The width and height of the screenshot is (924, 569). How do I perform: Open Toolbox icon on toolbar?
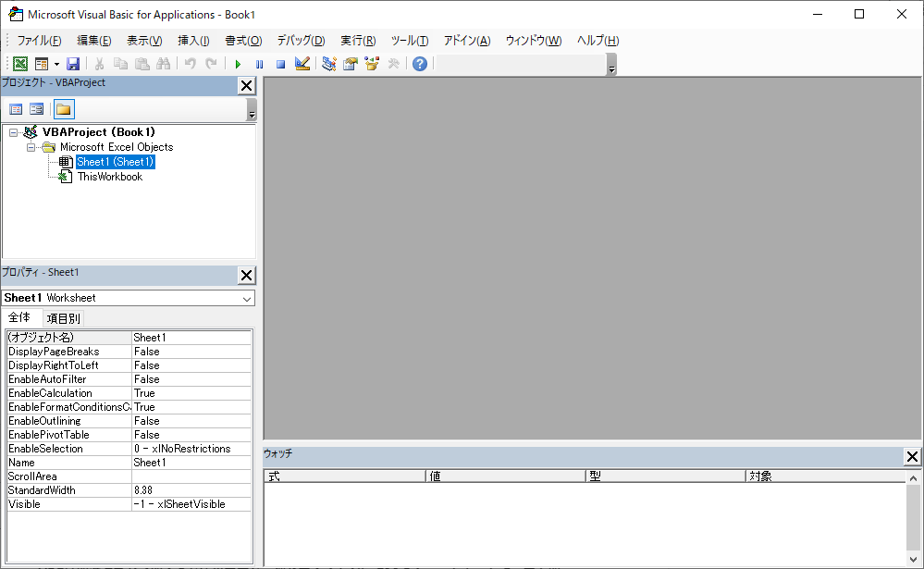[394, 64]
